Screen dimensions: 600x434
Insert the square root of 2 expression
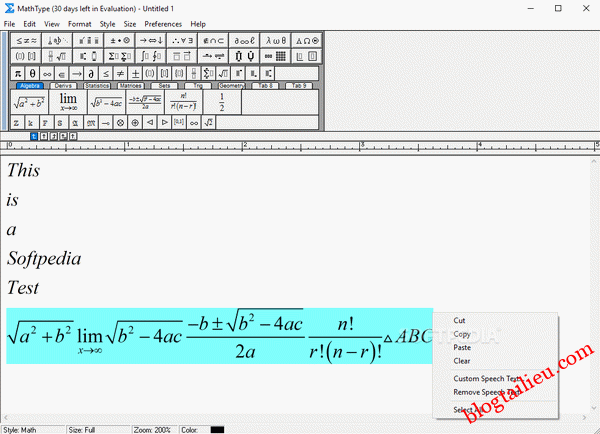tap(209, 122)
